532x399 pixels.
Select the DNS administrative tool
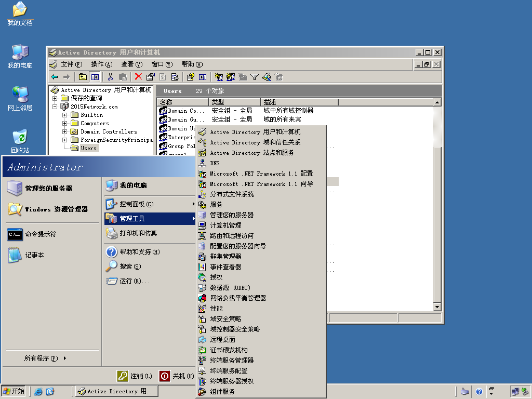(x=261, y=163)
